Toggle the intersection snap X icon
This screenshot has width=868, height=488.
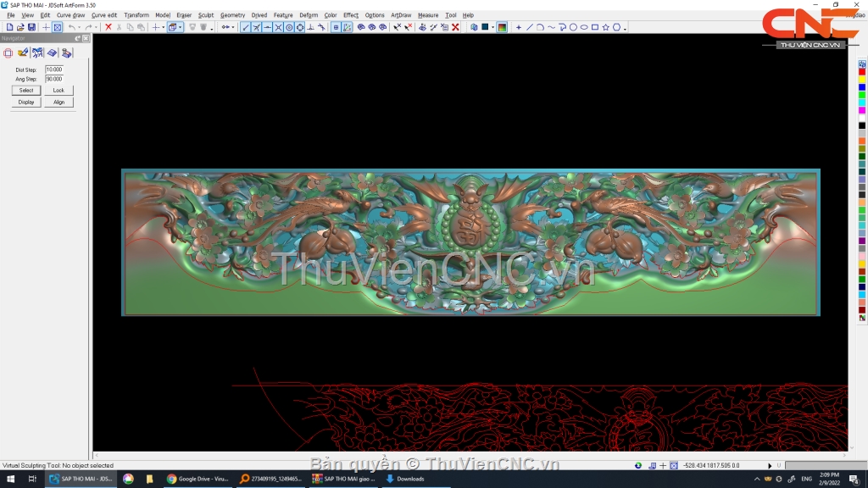pyautogui.click(x=278, y=27)
